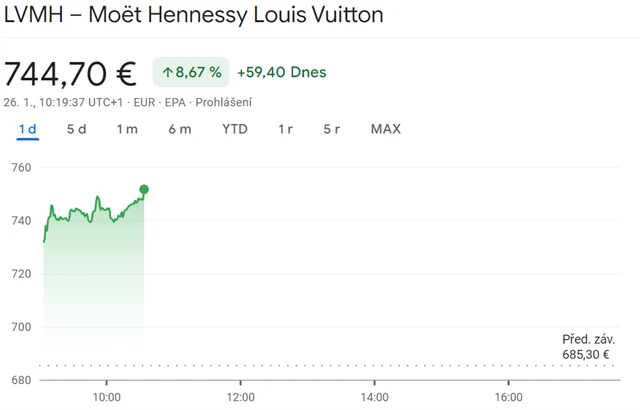Click the 16:00 time axis label
The width and height of the screenshot is (640, 410).
click(508, 396)
